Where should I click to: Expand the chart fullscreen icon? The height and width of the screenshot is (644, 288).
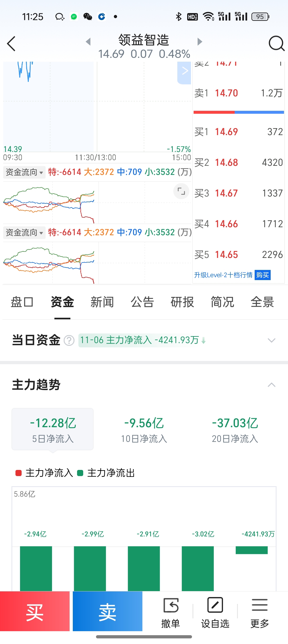coord(181,191)
